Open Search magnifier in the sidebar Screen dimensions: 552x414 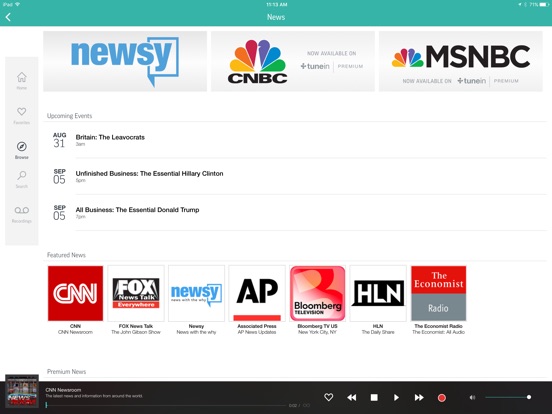pyautogui.click(x=21, y=179)
